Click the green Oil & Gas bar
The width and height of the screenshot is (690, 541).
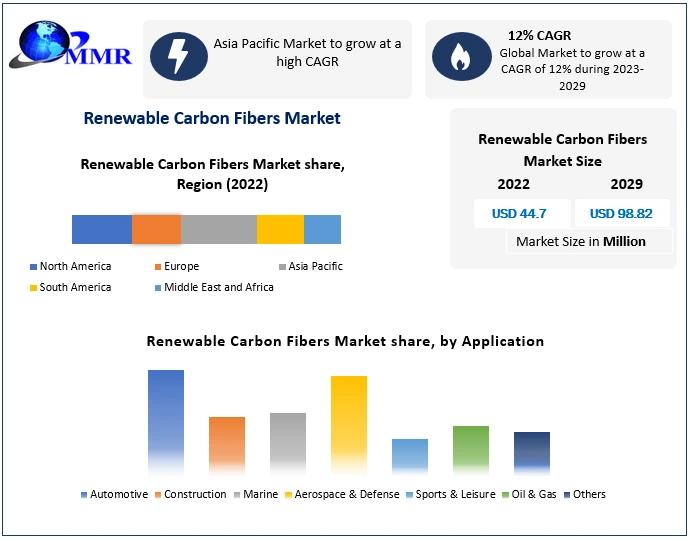tap(471, 450)
